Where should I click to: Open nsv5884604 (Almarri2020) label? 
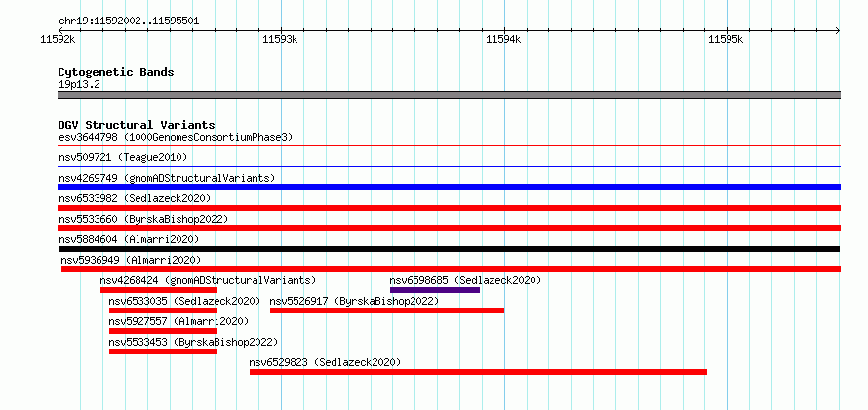(x=129, y=239)
